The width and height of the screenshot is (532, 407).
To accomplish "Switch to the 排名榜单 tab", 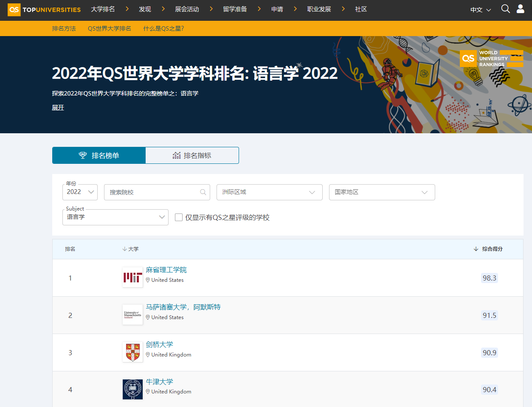I will [x=99, y=155].
